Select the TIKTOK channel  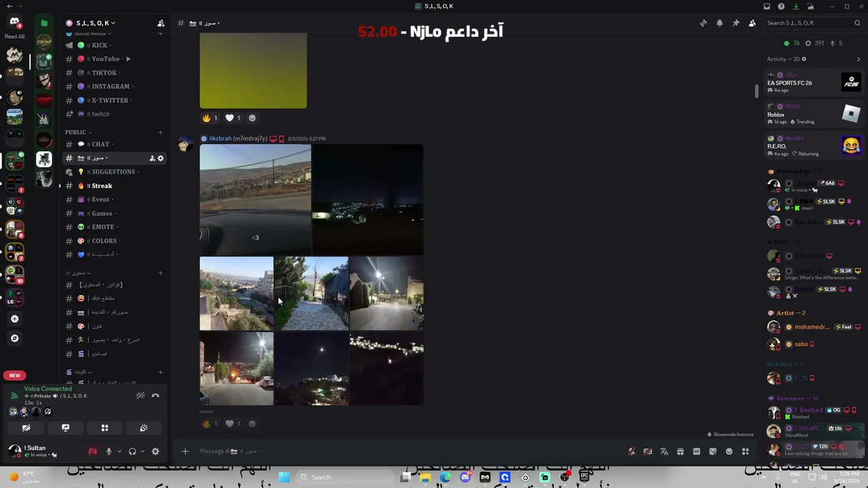114,73
